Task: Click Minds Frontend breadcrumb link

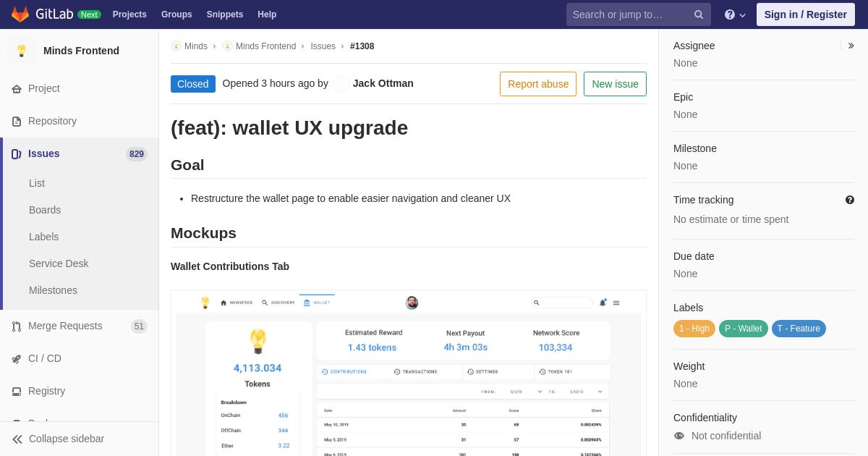Action: coord(265,46)
